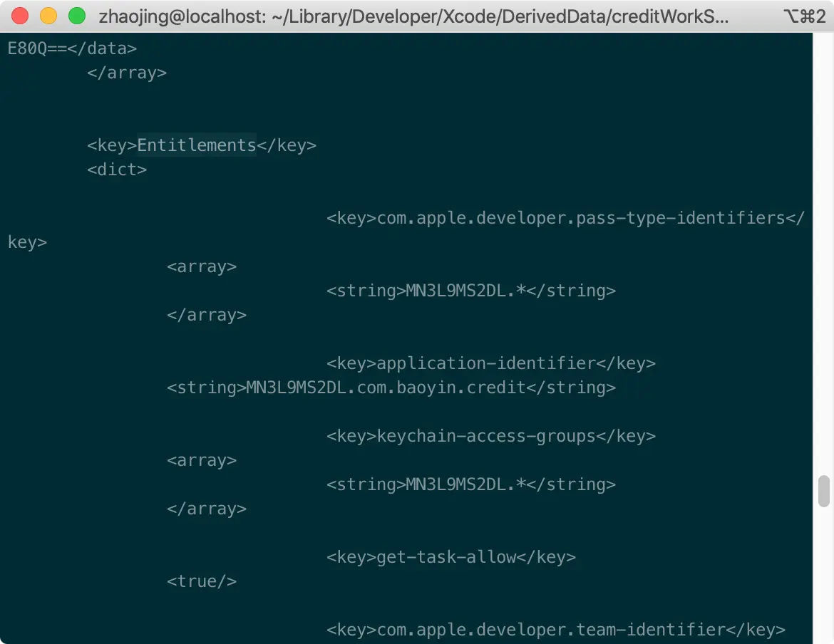Click the <true/> value line
This screenshot has width=834, height=644.
point(202,581)
